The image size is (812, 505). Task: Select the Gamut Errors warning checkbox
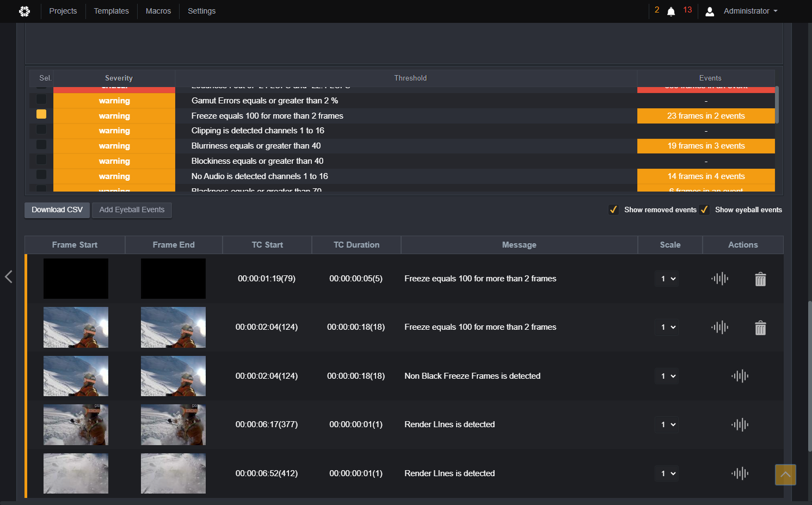point(41,100)
